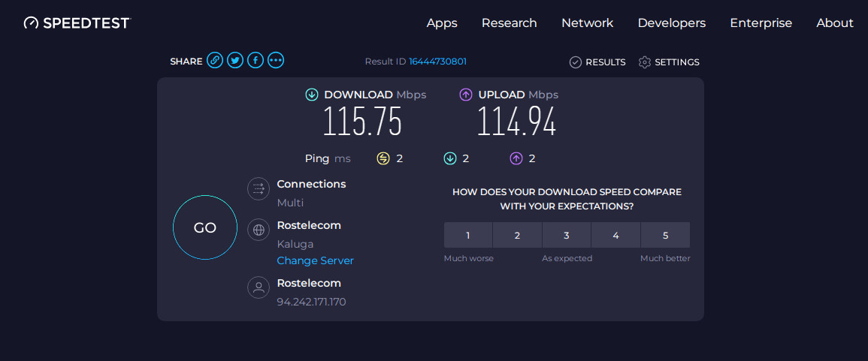
Task: Click the Ping ms label
Action: [x=328, y=158]
